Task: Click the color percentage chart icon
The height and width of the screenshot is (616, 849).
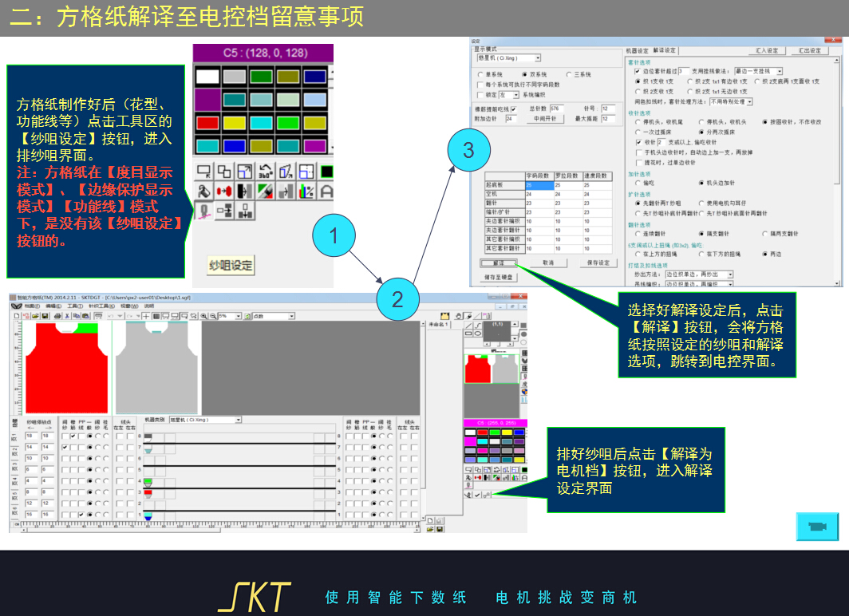Action: (x=306, y=192)
